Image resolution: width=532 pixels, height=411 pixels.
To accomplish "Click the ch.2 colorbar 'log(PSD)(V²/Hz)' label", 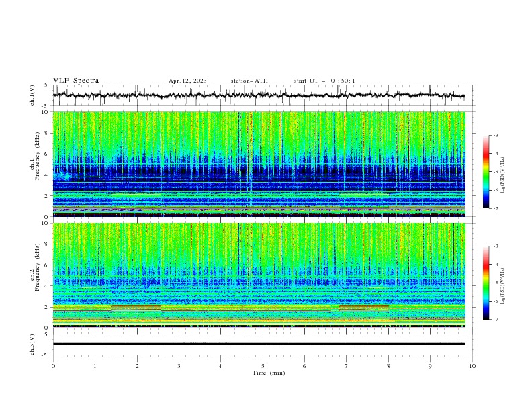I will 503,285.
